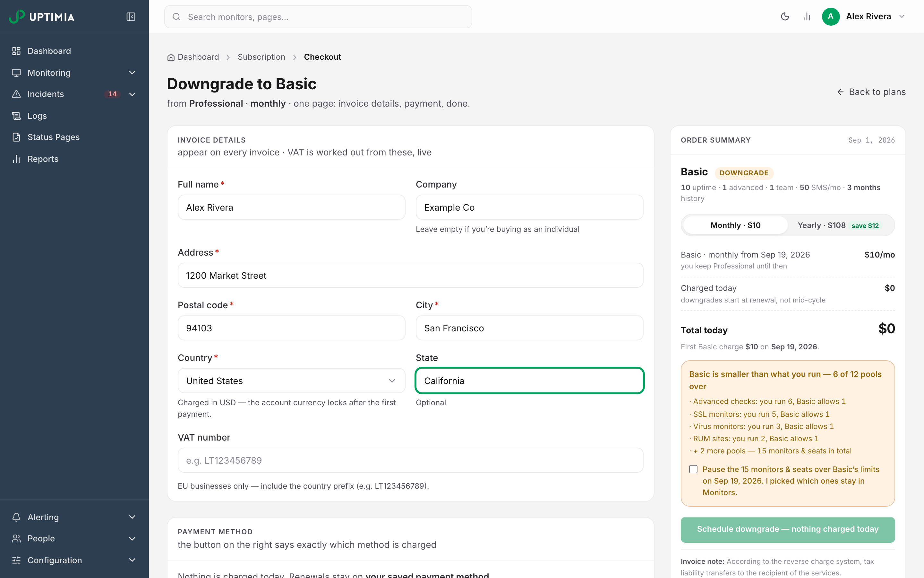Image resolution: width=924 pixels, height=578 pixels.
Task: Click the Status Pages document icon
Action: point(16,137)
